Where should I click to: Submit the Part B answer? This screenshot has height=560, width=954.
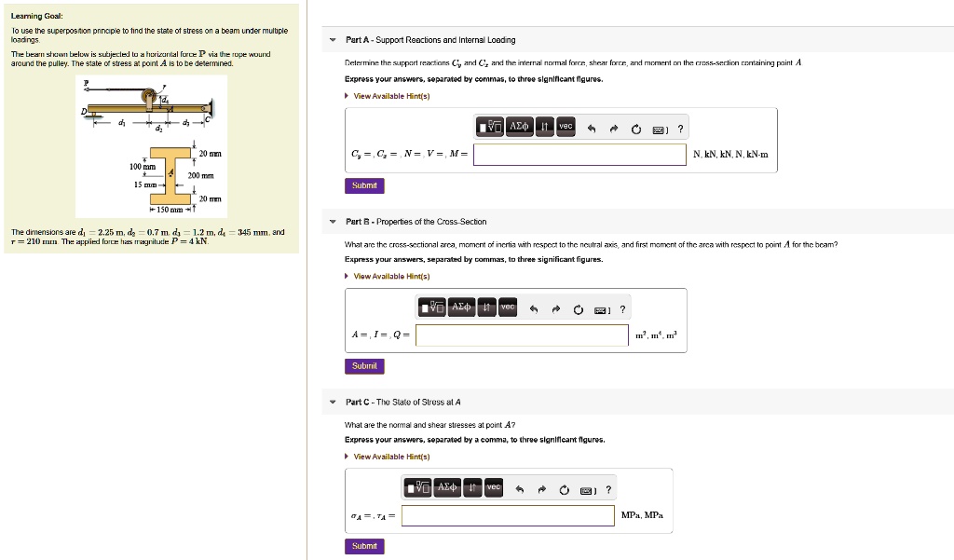tap(364, 366)
